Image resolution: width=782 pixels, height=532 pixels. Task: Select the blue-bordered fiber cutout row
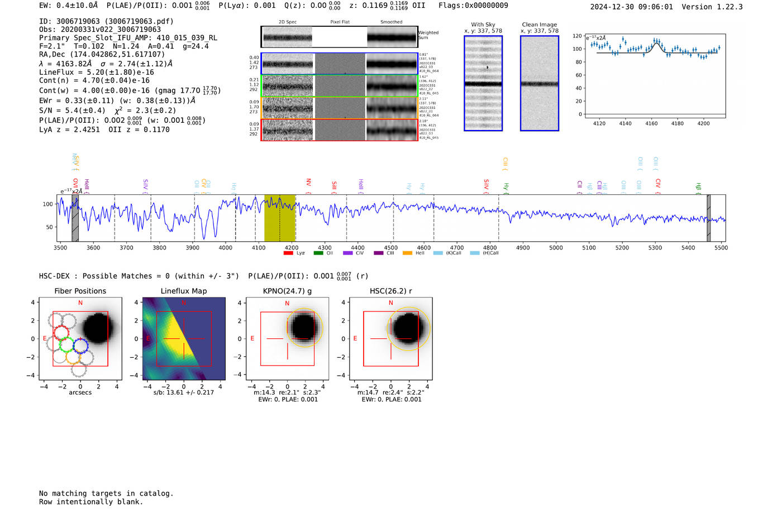(x=340, y=64)
